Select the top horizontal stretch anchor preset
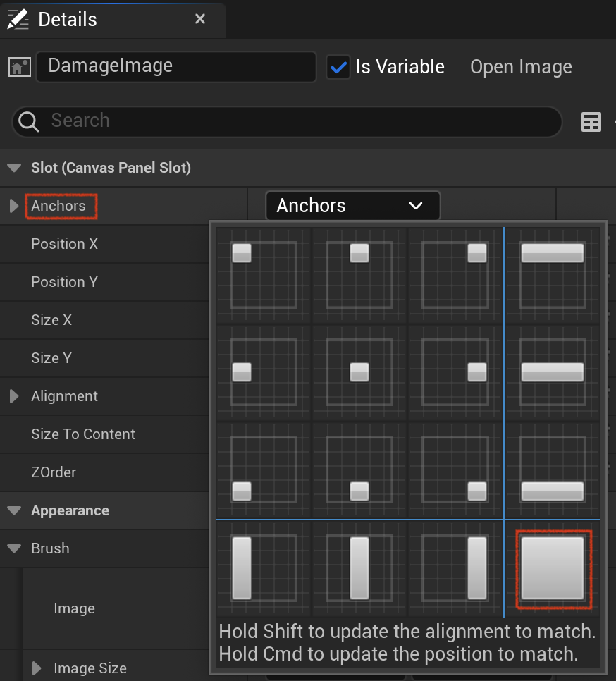The width and height of the screenshot is (616, 681). coord(553,275)
